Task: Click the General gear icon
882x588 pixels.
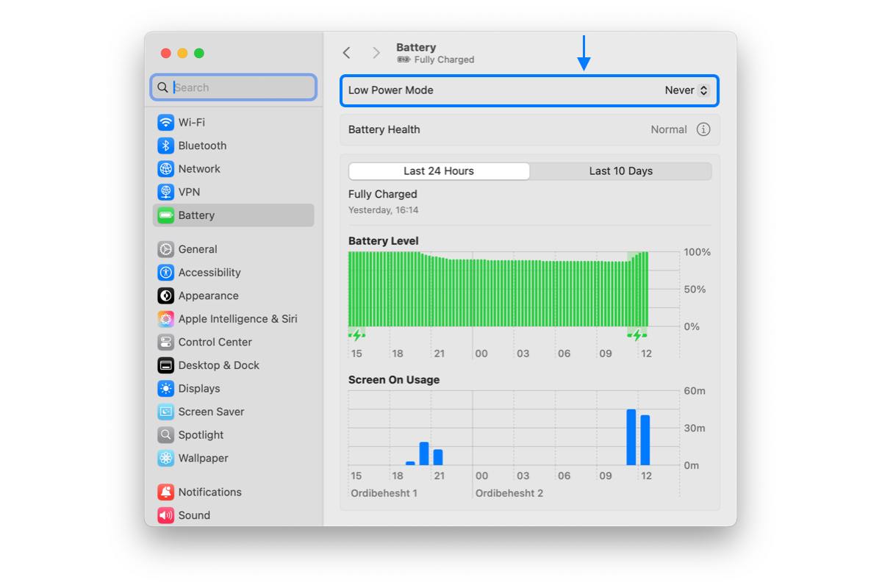Action: click(x=166, y=249)
